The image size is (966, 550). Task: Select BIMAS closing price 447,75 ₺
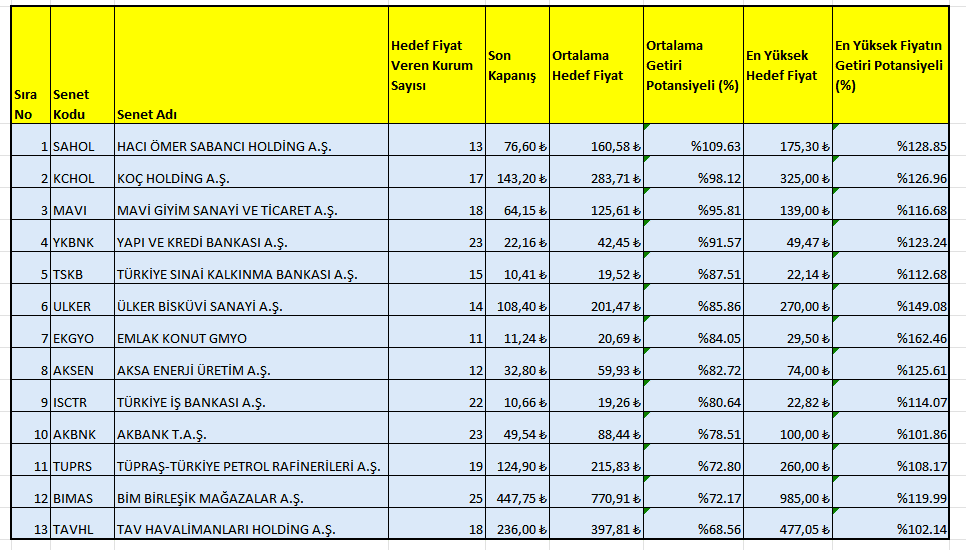click(x=518, y=492)
